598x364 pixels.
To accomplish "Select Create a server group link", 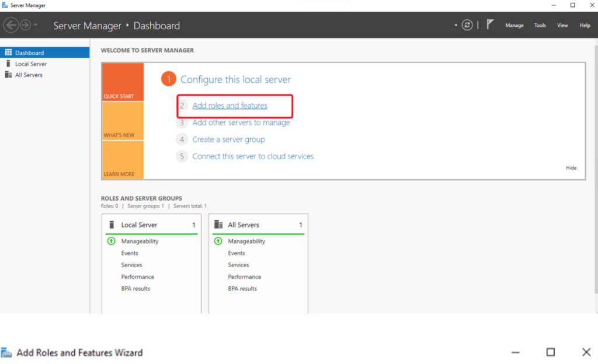I will tap(228, 139).
